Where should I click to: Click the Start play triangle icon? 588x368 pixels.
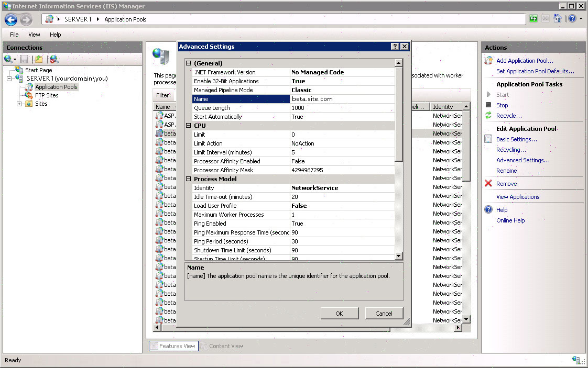488,94
